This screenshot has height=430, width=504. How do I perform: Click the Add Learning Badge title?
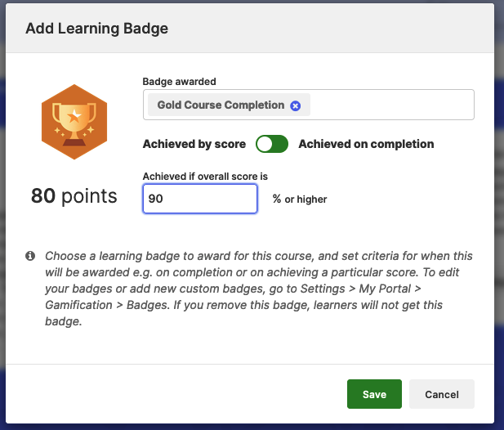tap(96, 29)
